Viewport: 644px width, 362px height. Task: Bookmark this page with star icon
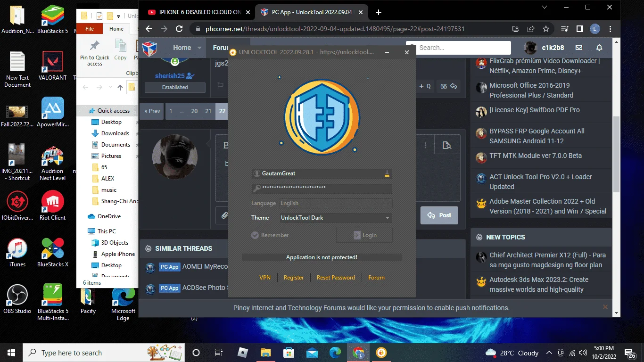[546, 29]
